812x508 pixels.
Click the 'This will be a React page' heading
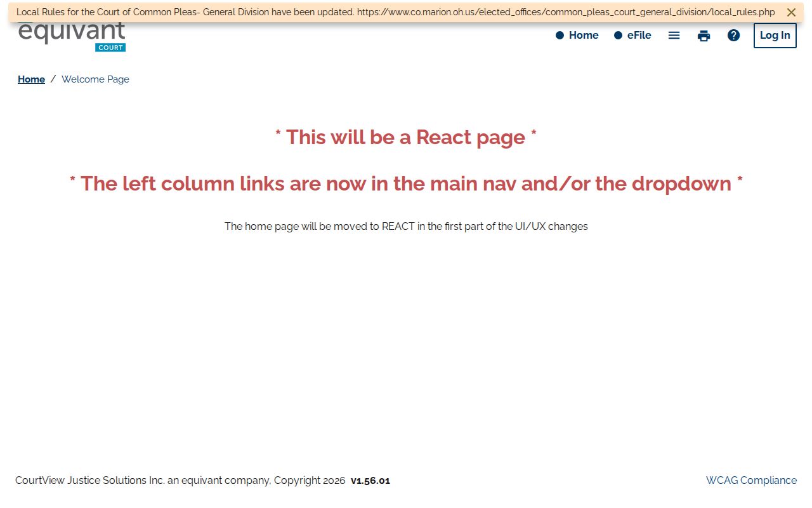(x=406, y=137)
